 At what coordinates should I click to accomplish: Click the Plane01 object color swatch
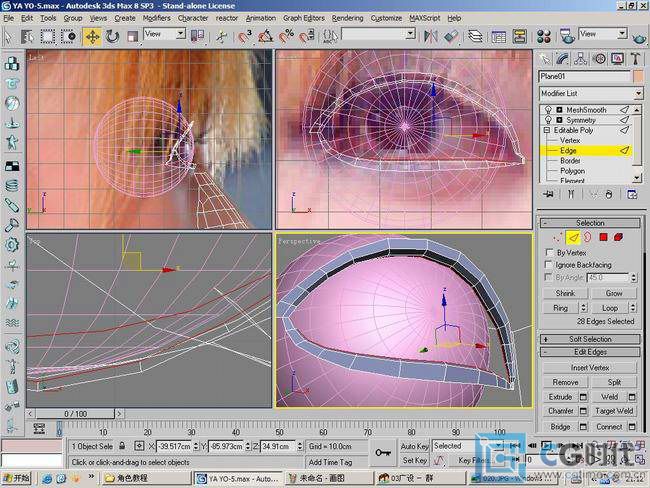(638, 76)
